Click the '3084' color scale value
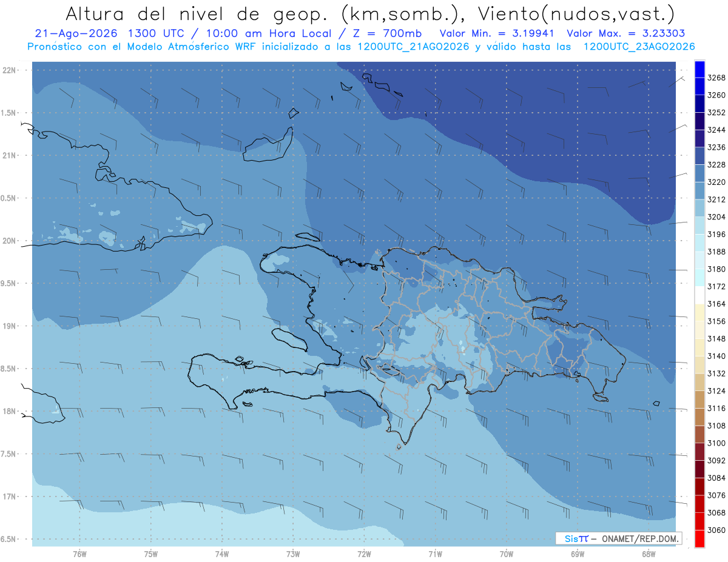The image size is (728, 562). [x=716, y=478]
